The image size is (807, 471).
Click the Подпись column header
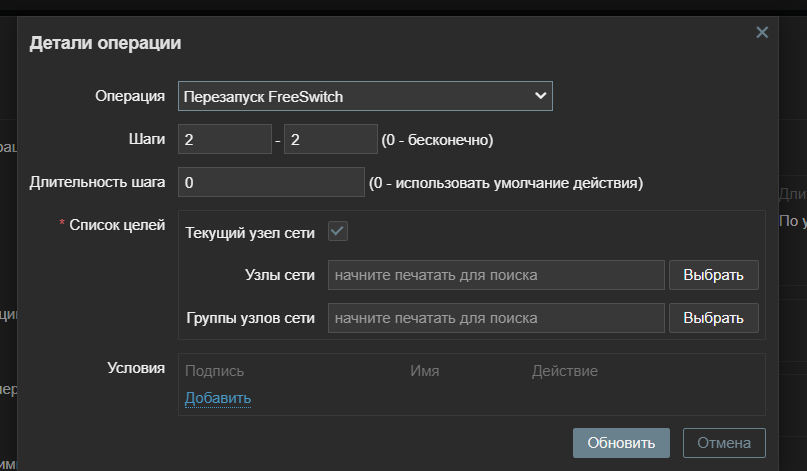(214, 371)
